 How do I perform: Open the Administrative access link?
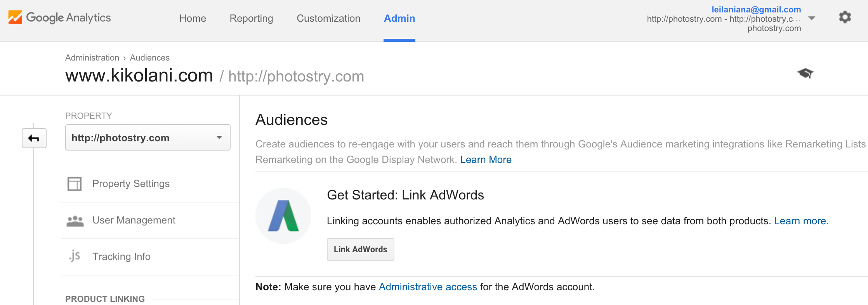(428, 287)
